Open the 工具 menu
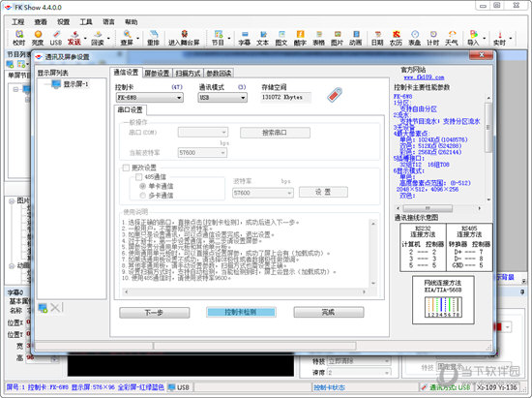Viewport: 532px width, 398px height. tap(86, 21)
